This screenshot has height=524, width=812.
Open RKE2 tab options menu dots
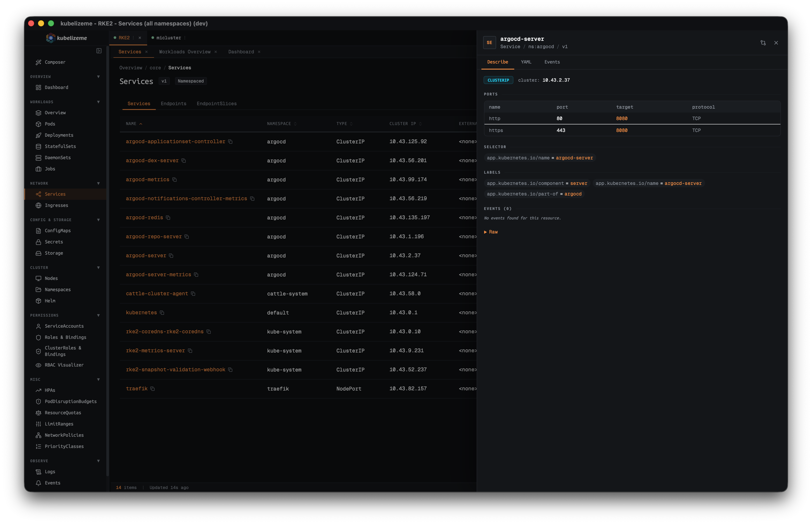133,38
